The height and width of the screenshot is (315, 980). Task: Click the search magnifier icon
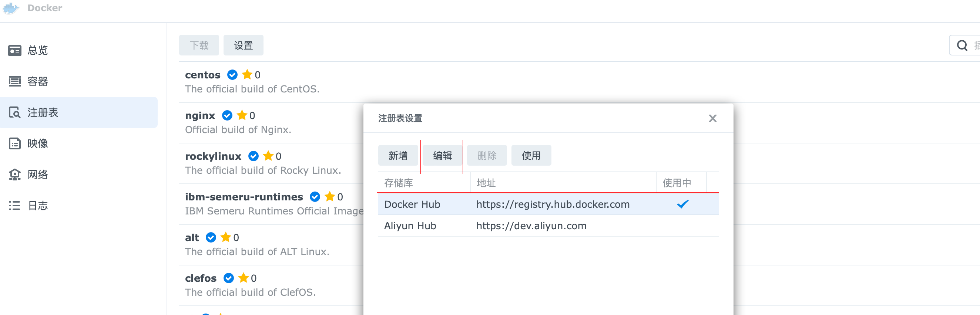pos(962,45)
